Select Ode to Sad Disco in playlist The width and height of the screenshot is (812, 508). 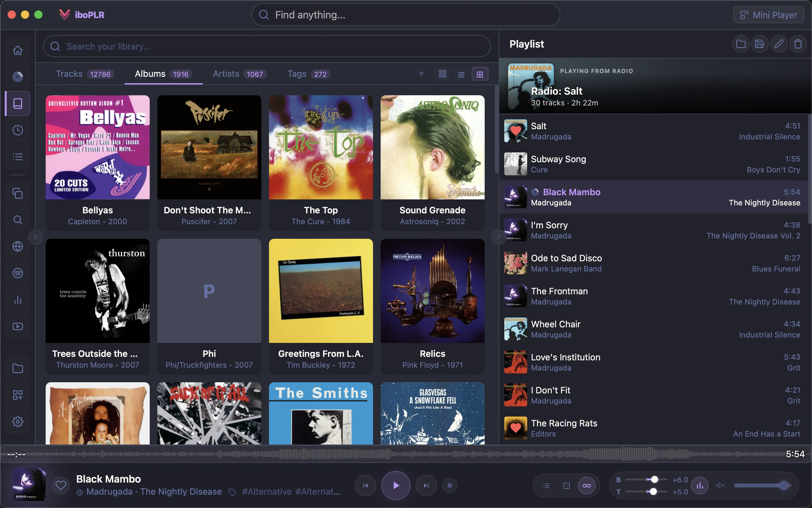click(x=653, y=263)
